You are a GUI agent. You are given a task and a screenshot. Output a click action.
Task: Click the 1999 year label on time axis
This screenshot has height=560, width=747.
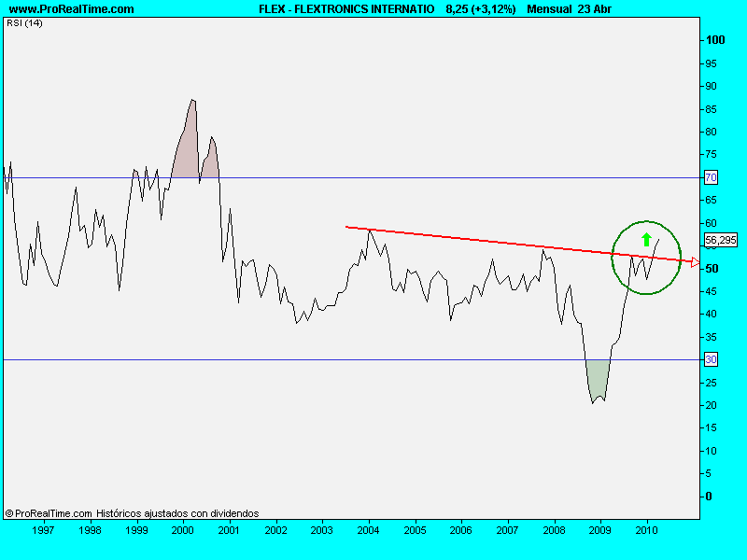[x=136, y=530]
